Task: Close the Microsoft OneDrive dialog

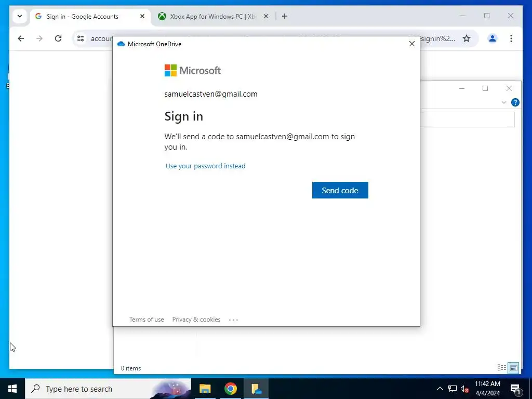Action: point(411,44)
